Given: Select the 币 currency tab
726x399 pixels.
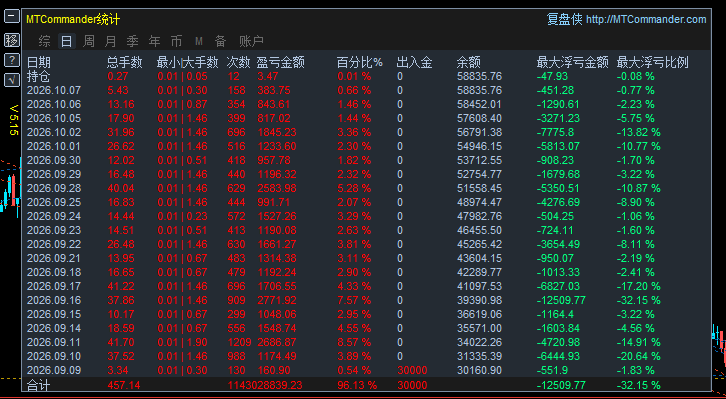Looking at the screenshot, I should [176, 41].
